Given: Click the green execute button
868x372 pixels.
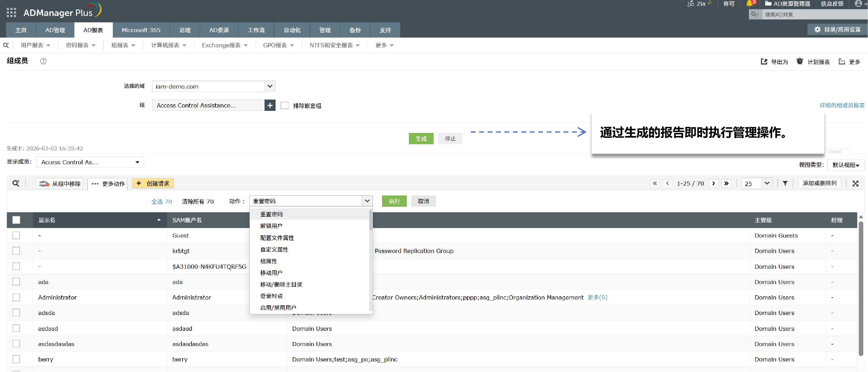Looking at the screenshot, I should (x=394, y=201).
